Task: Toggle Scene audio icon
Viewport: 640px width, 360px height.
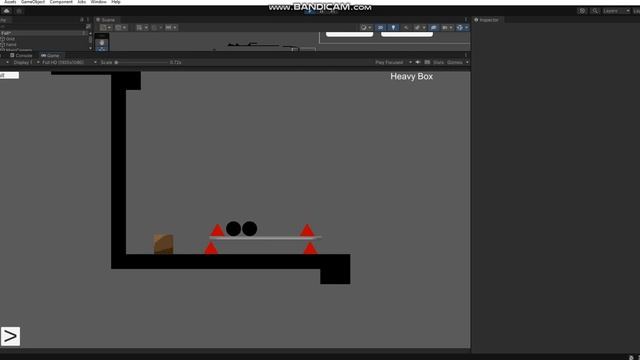Action: [406, 27]
